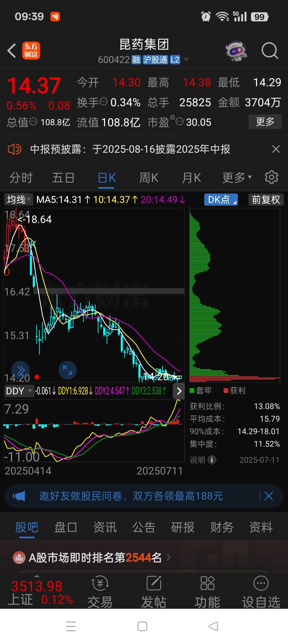Tap the double-chevron fast forward chart icon
The height and width of the screenshot is (644, 288).
coord(21,370)
